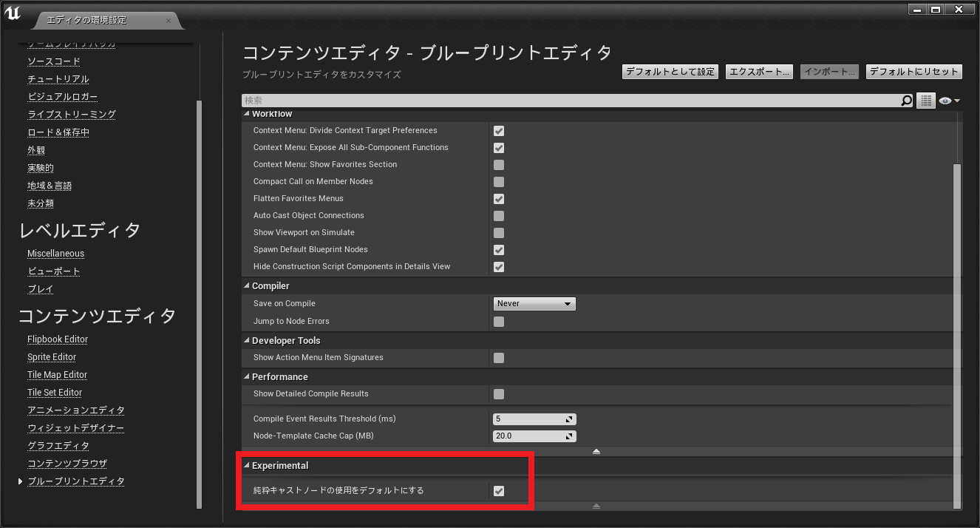The width and height of the screenshot is (980, 528).
Task: Click the デフォルトにリセット button
Action: 914,72
